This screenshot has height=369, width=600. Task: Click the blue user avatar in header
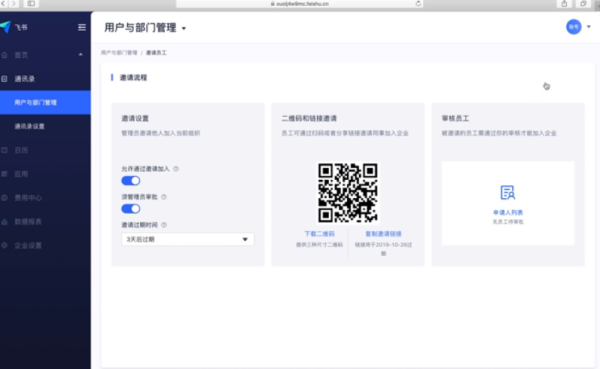click(x=574, y=27)
